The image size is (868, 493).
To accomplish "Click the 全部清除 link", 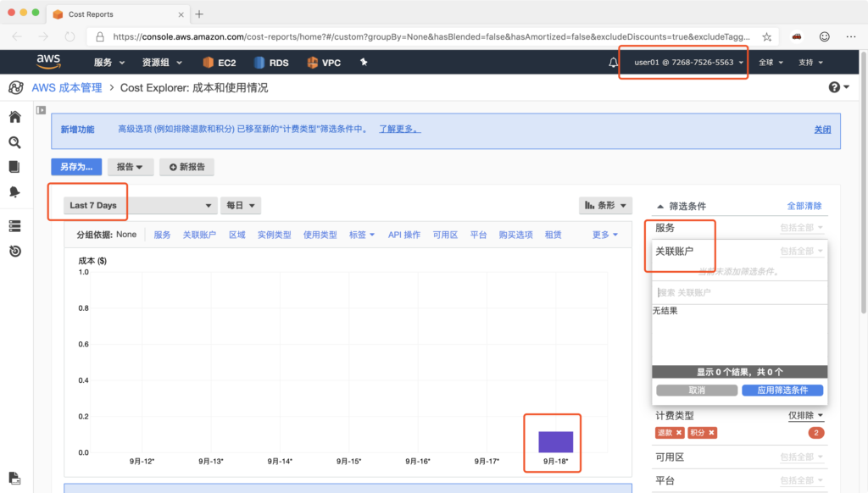I will click(804, 206).
